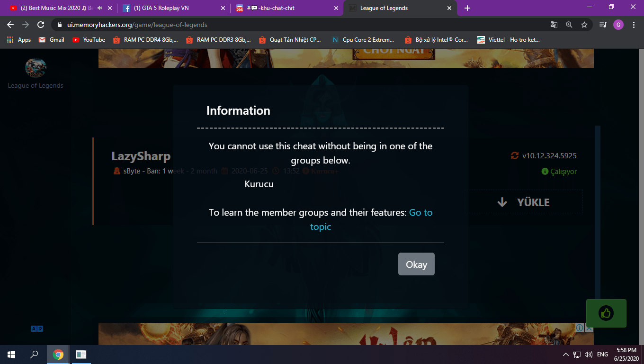
Task: Click the v10.12.324.5925 version text
Action: coord(549,155)
